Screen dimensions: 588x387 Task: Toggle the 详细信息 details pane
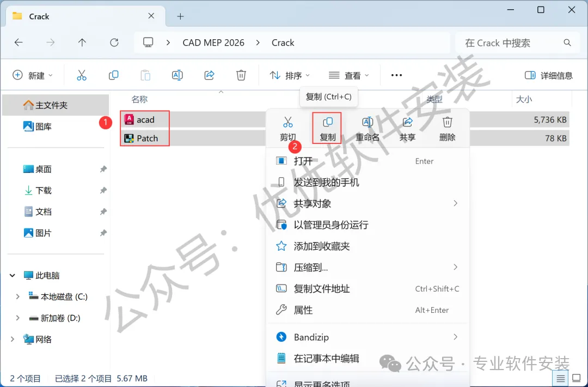[549, 75]
